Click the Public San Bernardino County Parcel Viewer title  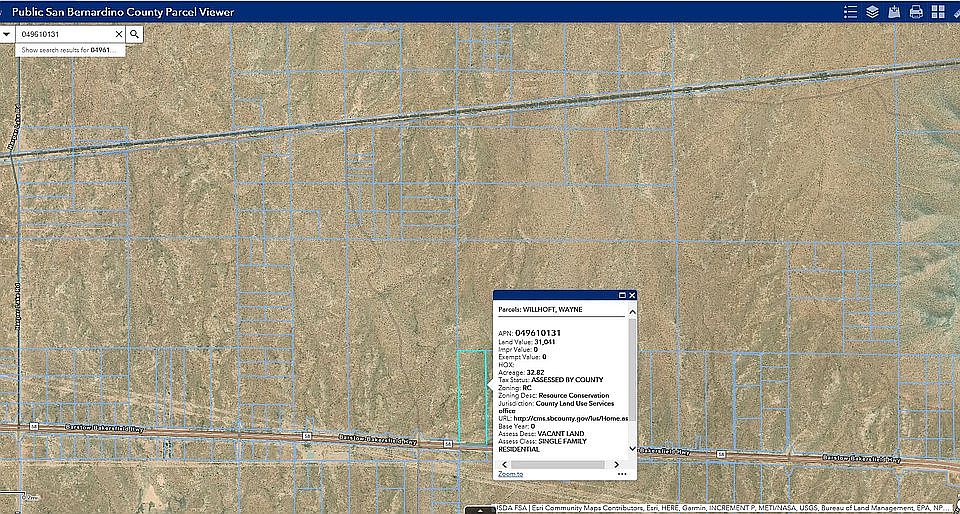click(x=123, y=12)
